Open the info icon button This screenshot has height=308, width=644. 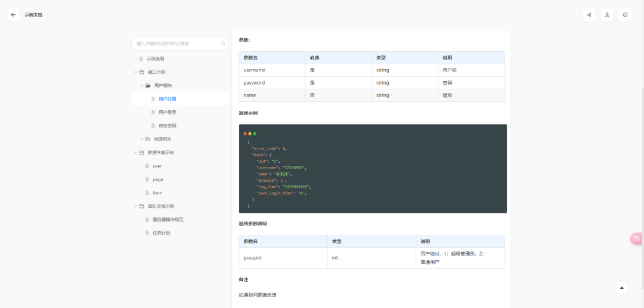coord(625,15)
